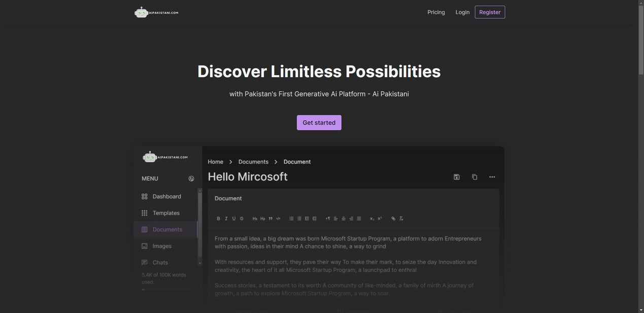Center align the text
Image resolution: width=644 pixels, height=313 pixels.
343,219
